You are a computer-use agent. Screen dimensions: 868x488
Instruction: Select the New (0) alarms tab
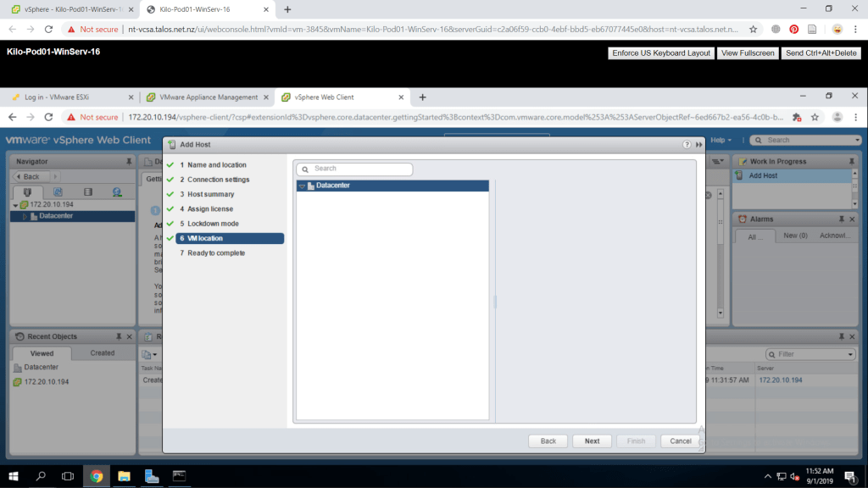(x=795, y=236)
